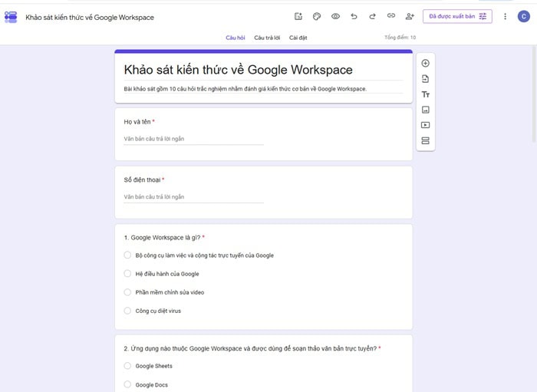Select the 'Google Docs' radio option

(127, 384)
